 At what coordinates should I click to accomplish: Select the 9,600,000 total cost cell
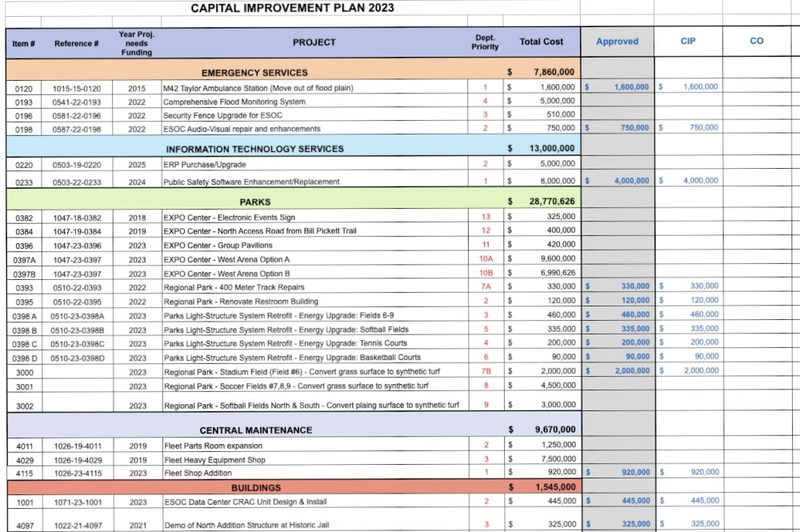click(542, 258)
